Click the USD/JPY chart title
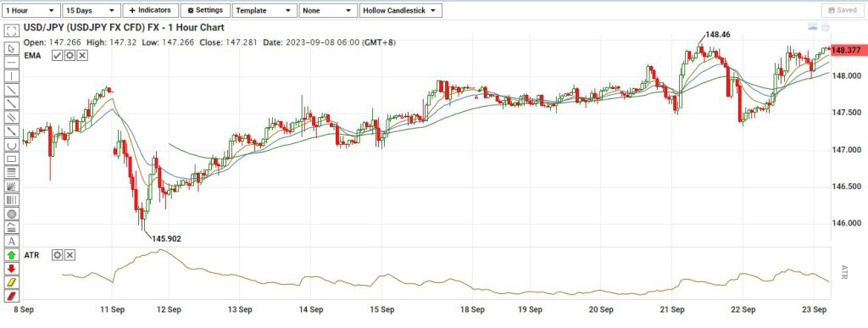The width and height of the screenshot is (868, 328). (x=124, y=28)
